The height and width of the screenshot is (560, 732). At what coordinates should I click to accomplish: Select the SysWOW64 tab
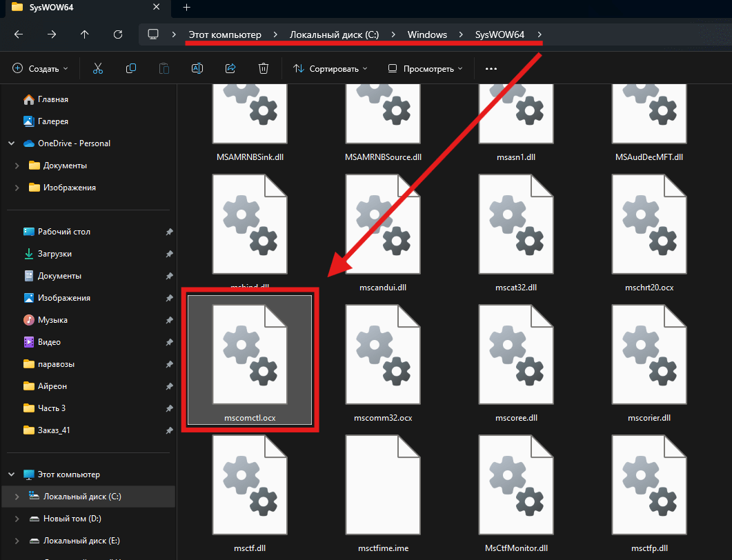86,8
